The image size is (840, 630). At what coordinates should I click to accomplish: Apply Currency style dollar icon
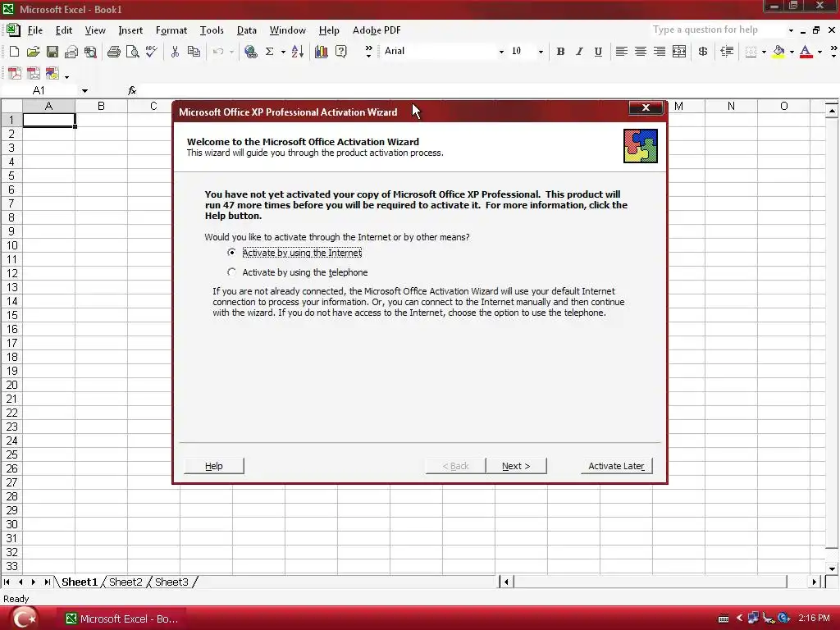coord(703,52)
